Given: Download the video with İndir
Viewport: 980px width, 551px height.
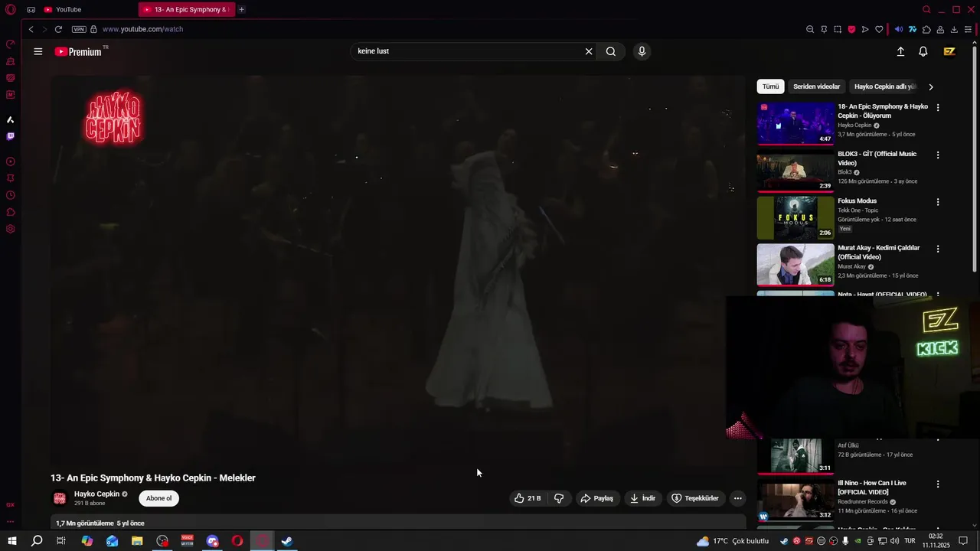Looking at the screenshot, I should tap(643, 498).
